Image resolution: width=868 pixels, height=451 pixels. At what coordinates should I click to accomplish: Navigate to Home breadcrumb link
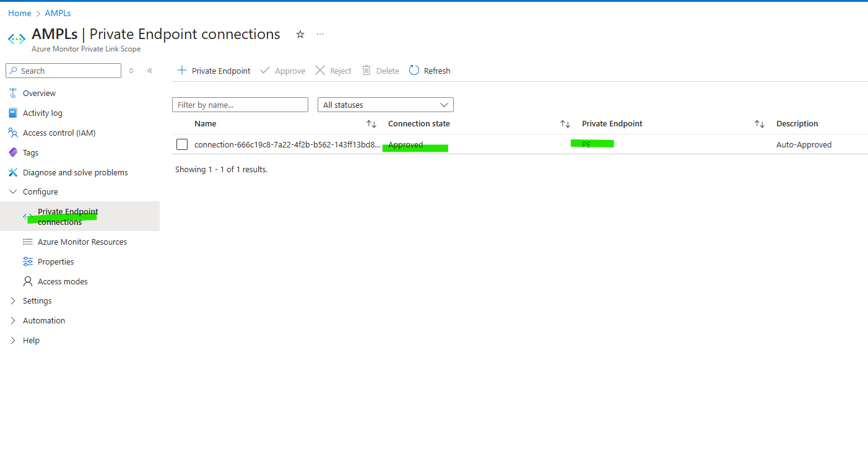click(20, 13)
